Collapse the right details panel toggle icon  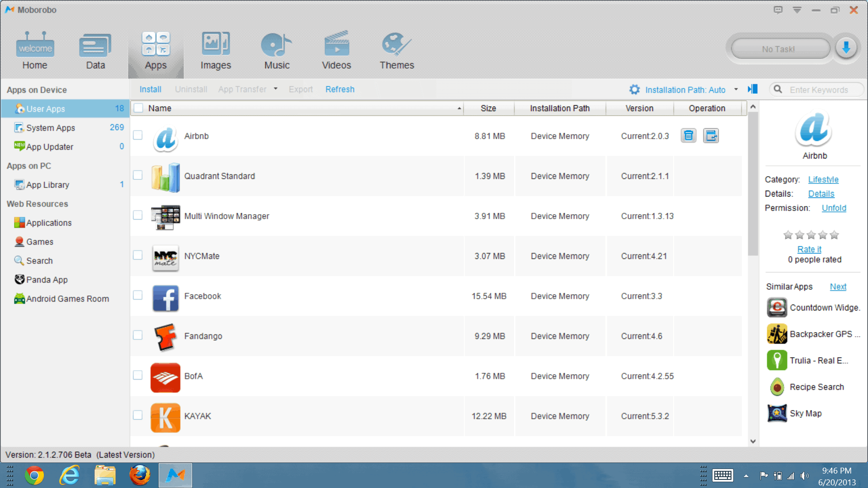[753, 89]
